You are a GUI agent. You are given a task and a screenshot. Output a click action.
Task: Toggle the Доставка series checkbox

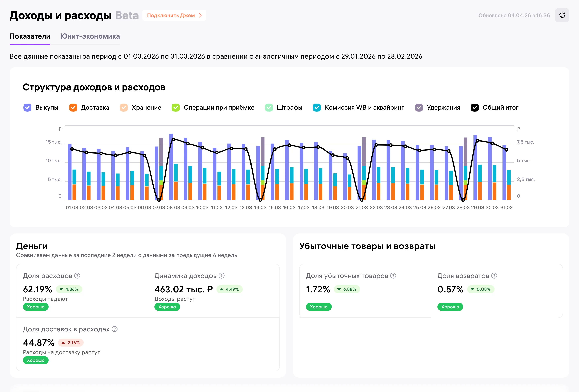73,107
